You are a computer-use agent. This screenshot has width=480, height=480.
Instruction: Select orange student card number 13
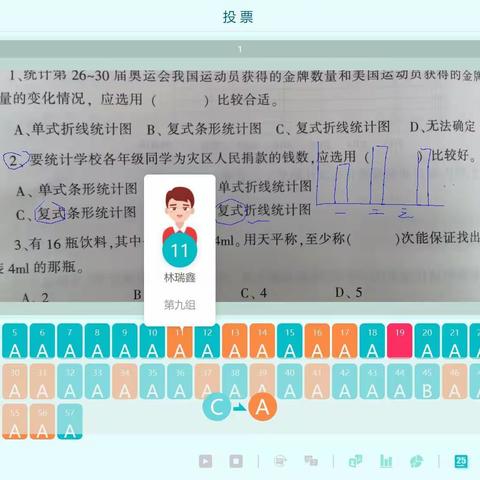tap(235, 341)
